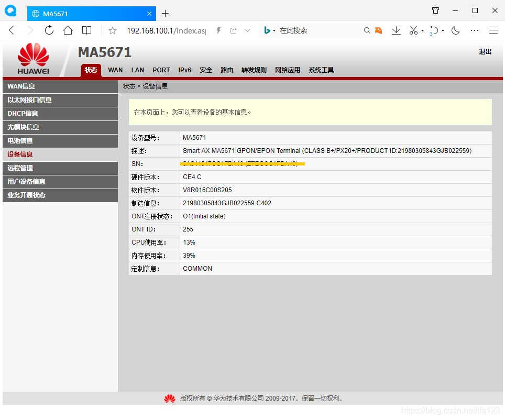Open 远程管理 in the sidebar
This screenshot has height=420, width=505.
[60, 168]
